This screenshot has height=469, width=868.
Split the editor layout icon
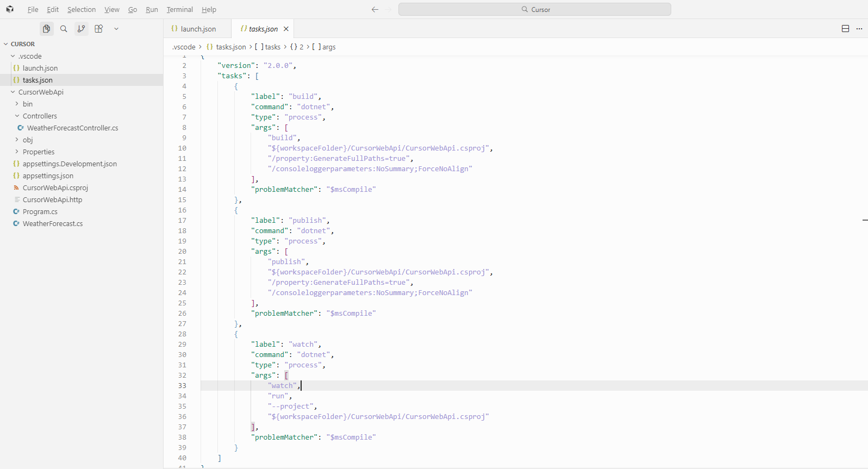click(845, 29)
